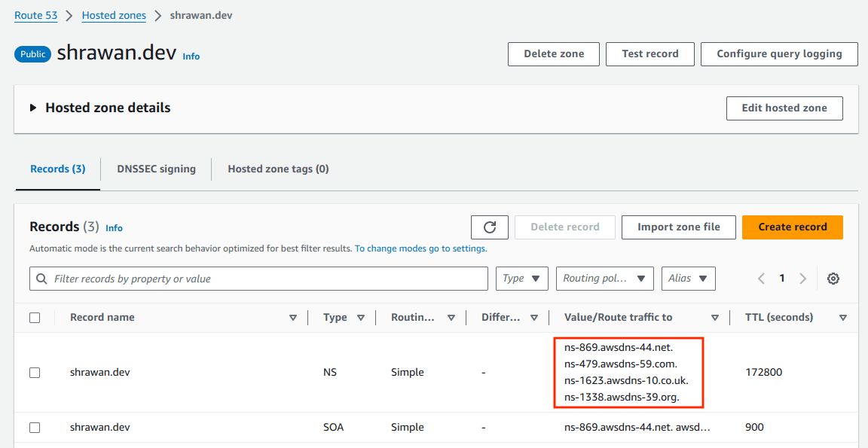Open the Alias filter dropdown

coord(688,278)
